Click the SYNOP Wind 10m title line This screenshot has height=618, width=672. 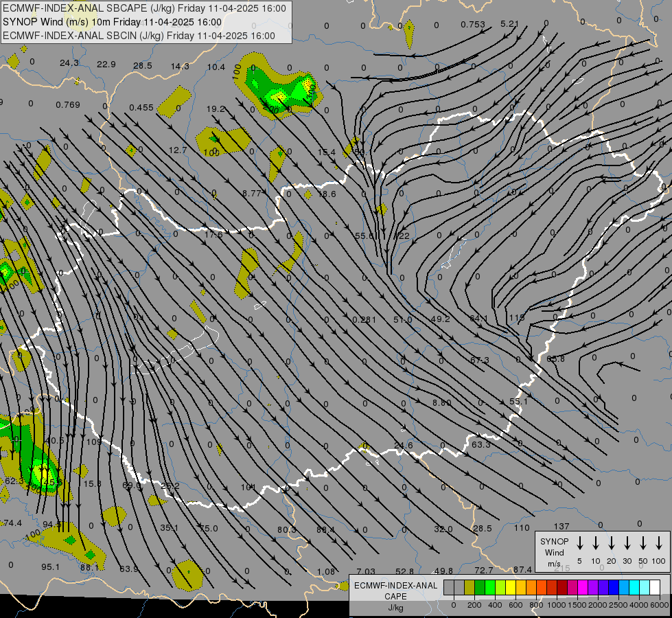[113, 22]
